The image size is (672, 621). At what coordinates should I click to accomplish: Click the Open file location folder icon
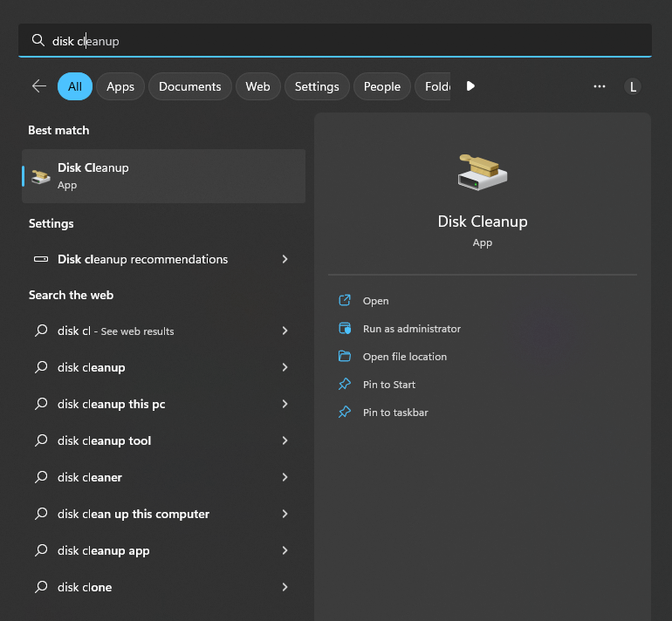click(x=345, y=356)
